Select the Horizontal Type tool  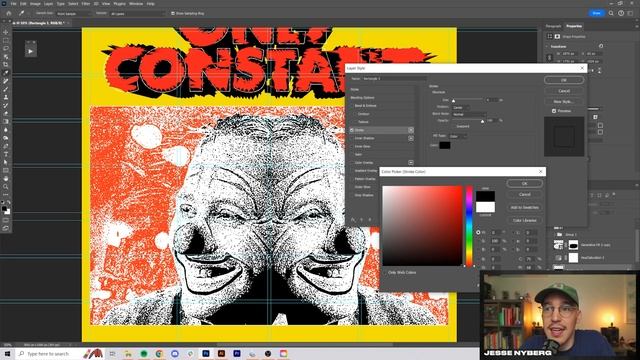[x=6, y=154]
